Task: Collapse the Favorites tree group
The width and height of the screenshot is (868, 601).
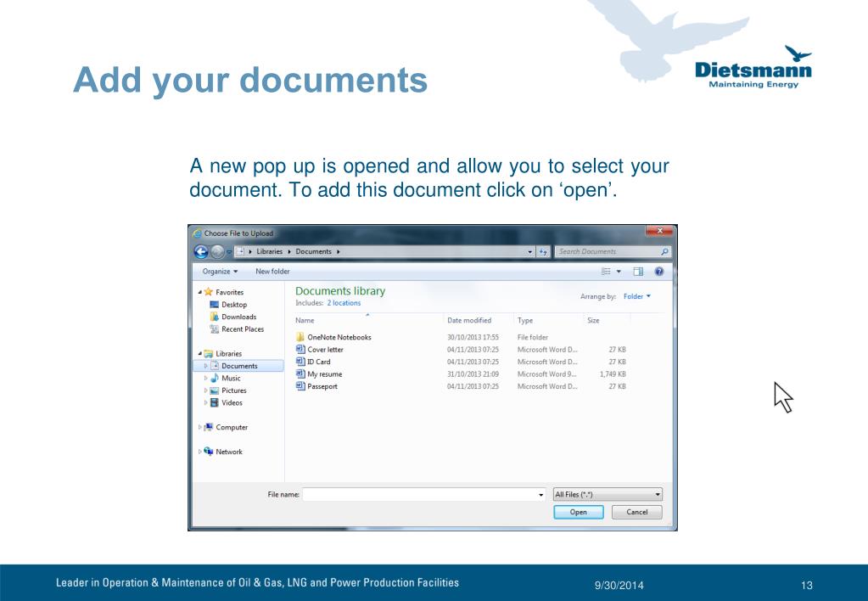Action: point(200,292)
